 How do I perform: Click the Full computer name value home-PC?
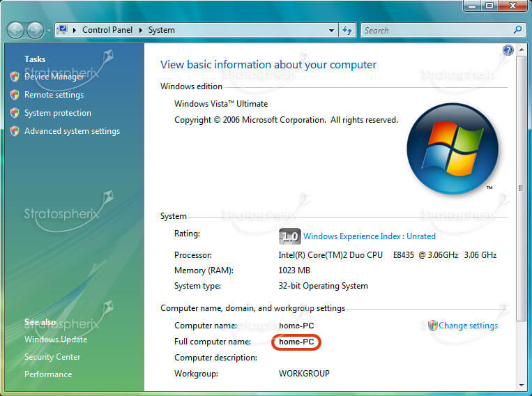pyautogui.click(x=296, y=342)
